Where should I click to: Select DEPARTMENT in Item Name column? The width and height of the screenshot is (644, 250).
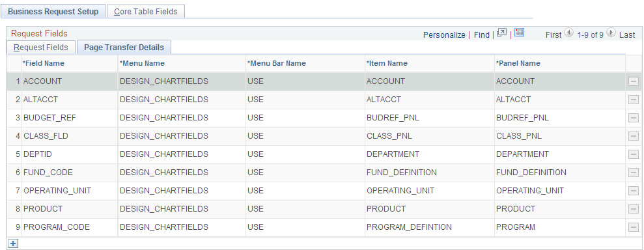click(393, 154)
